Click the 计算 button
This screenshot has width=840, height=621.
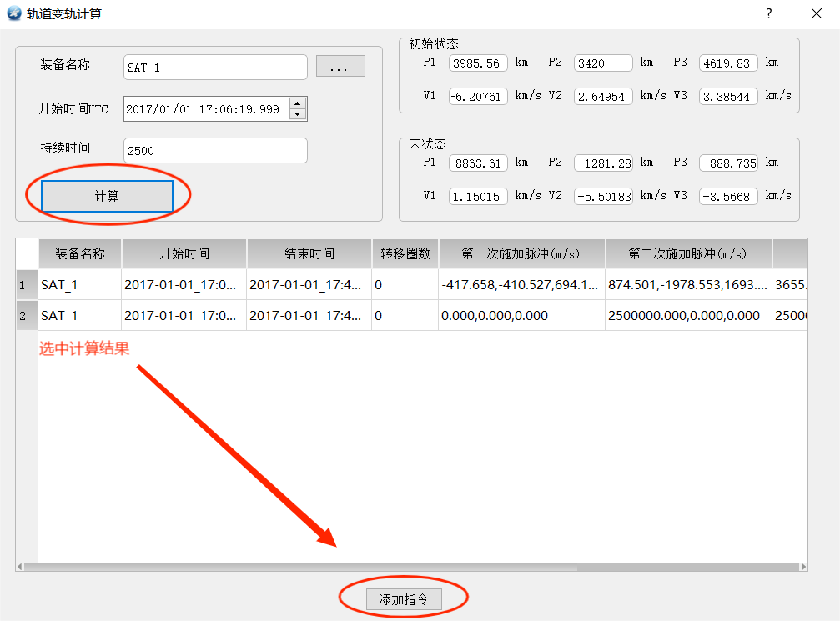(x=107, y=196)
